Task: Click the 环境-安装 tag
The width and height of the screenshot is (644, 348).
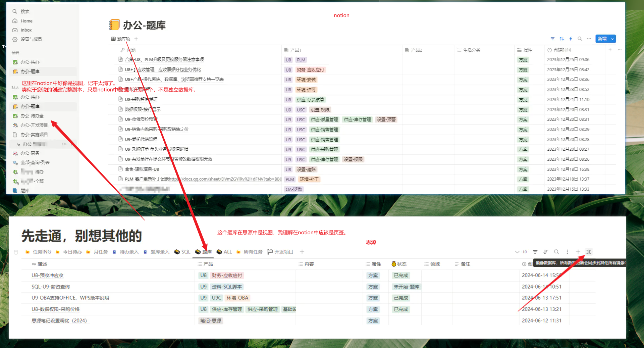Action: pyautogui.click(x=306, y=80)
